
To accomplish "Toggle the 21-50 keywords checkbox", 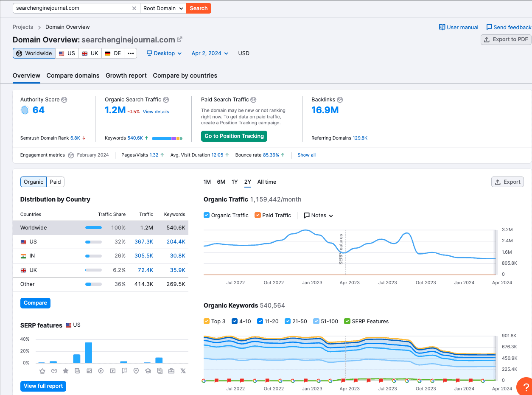I will click(288, 321).
